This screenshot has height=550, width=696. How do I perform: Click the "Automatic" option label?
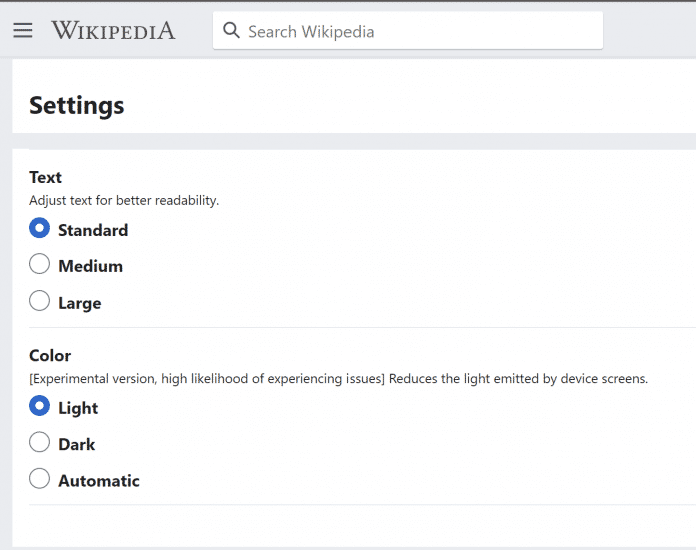click(x=99, y=481)
